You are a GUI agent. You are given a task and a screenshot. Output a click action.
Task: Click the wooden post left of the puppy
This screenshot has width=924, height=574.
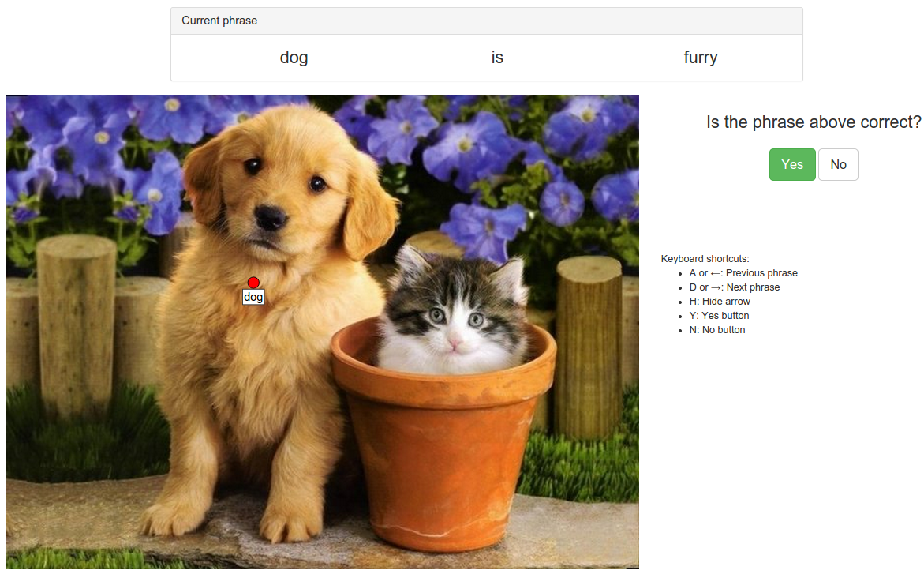(77, 324)
